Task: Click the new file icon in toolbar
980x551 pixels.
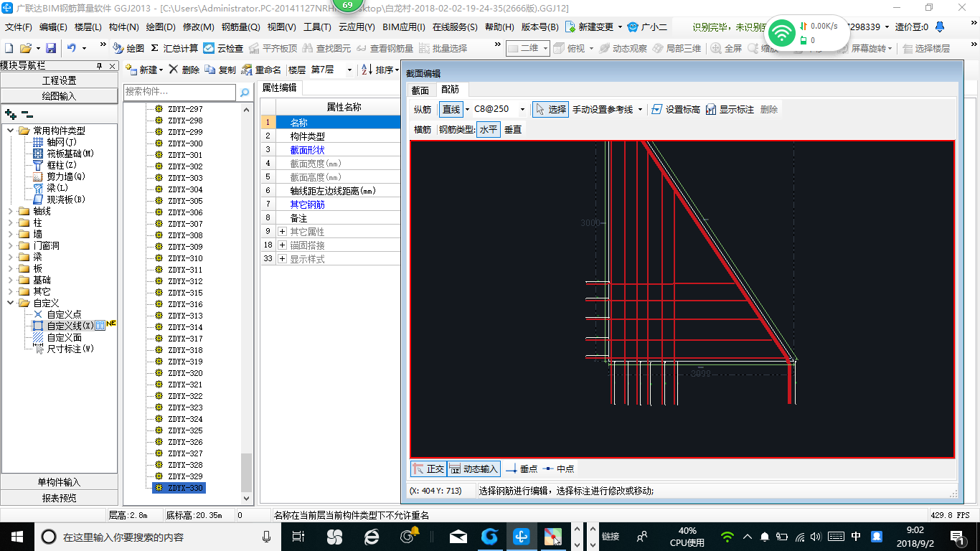Action: pyautogui.click(x=9, y=48)
